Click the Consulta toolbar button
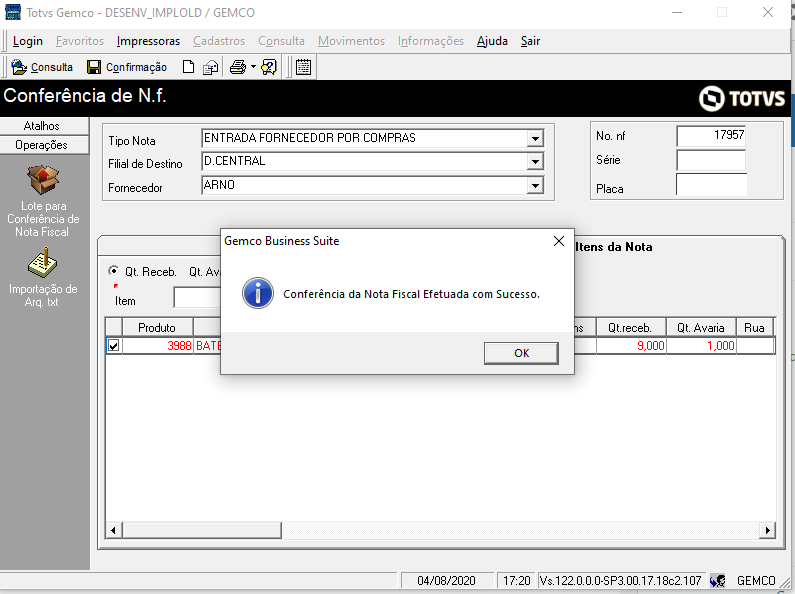This screenshot has height=594, width=795. point(42,67)
